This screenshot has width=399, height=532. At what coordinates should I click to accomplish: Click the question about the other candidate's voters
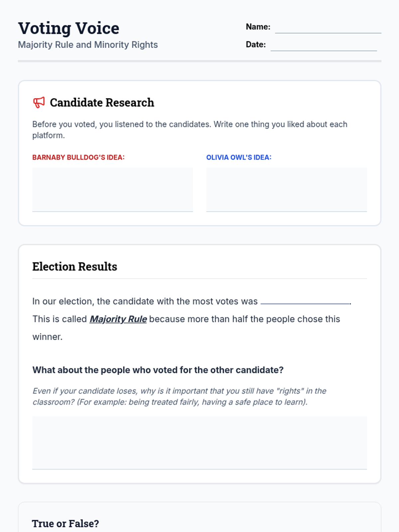[158, 370]
